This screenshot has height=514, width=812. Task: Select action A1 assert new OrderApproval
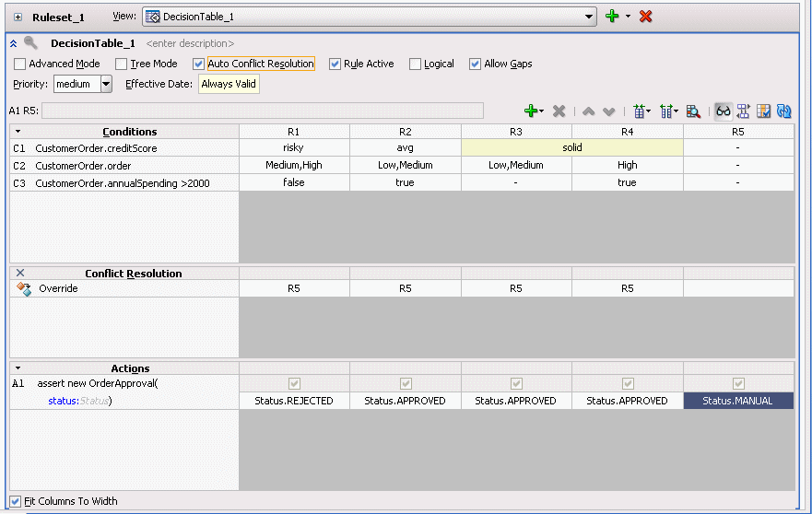[98, 383]
